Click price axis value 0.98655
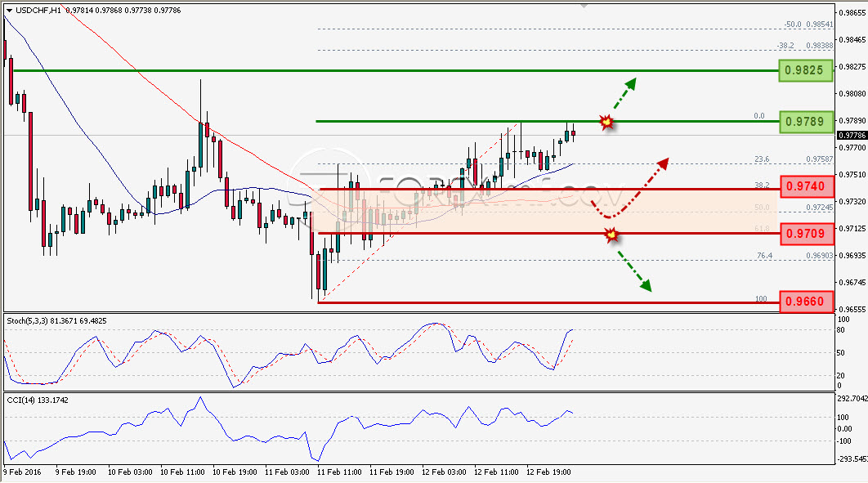868x483 pixels. tap(852, 12)
